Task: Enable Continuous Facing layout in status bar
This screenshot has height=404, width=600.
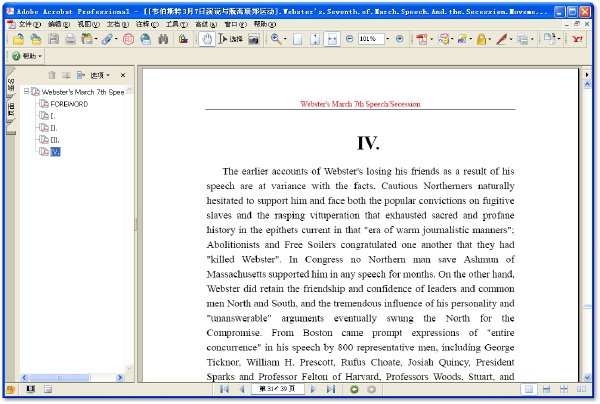Action: (x=564, y=389)
